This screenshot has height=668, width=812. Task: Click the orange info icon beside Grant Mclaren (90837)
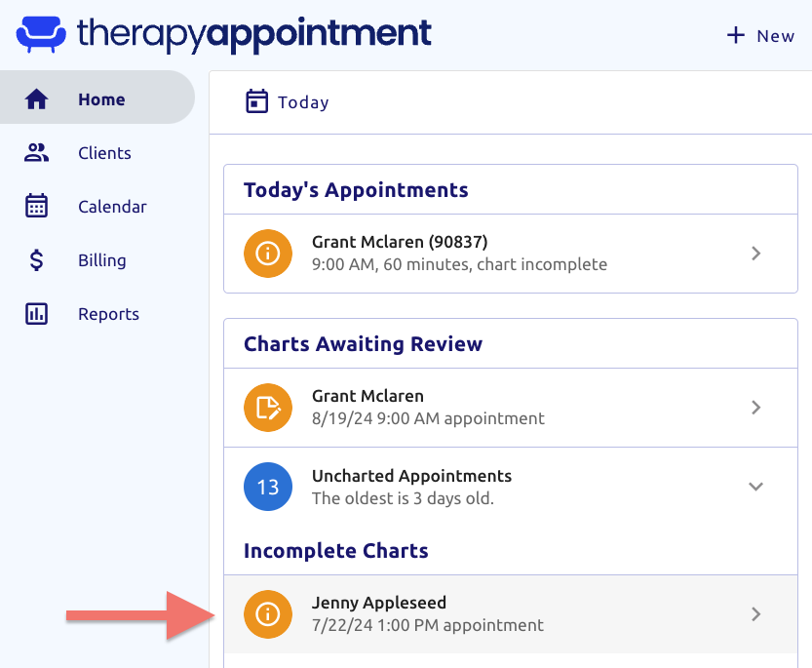coord(268,254)
